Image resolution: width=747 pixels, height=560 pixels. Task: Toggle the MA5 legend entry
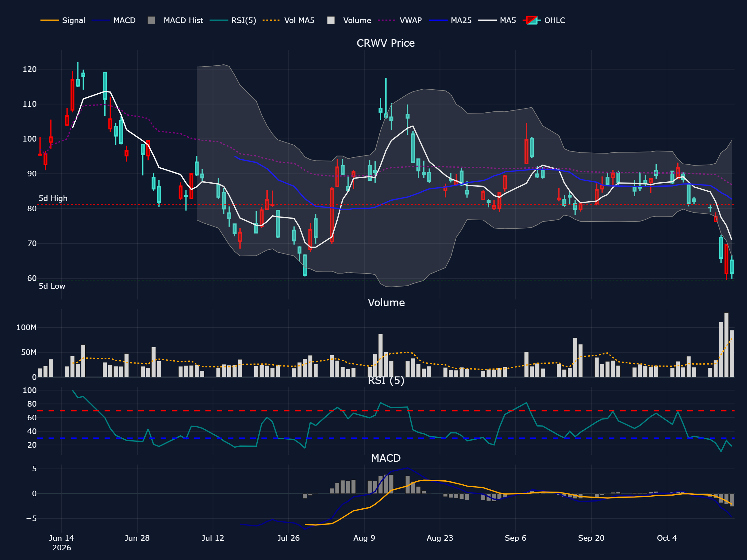click(497, 20)
